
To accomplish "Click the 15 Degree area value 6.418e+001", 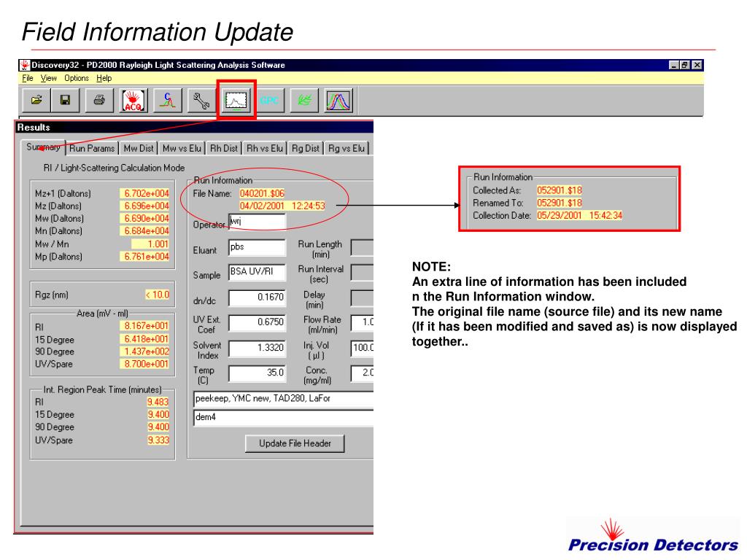I will [x=146, y=339].
